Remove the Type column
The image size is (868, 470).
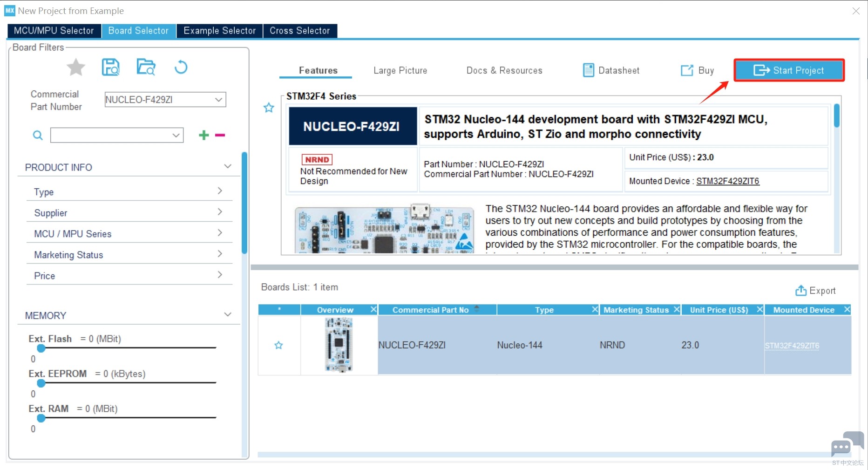click(x=595, y=309)
